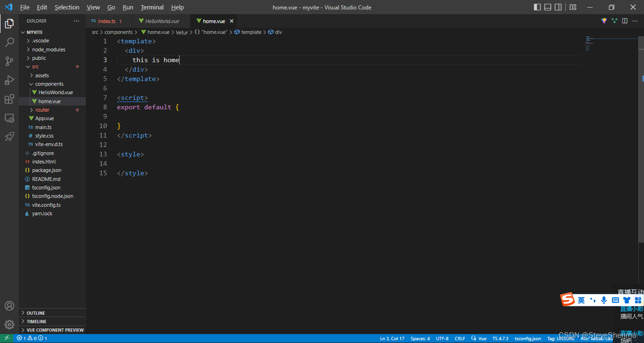The height and width of the screenshot is (343, 644).
Task: Open App.vue in explorer
Action: (x=52, y=118)
